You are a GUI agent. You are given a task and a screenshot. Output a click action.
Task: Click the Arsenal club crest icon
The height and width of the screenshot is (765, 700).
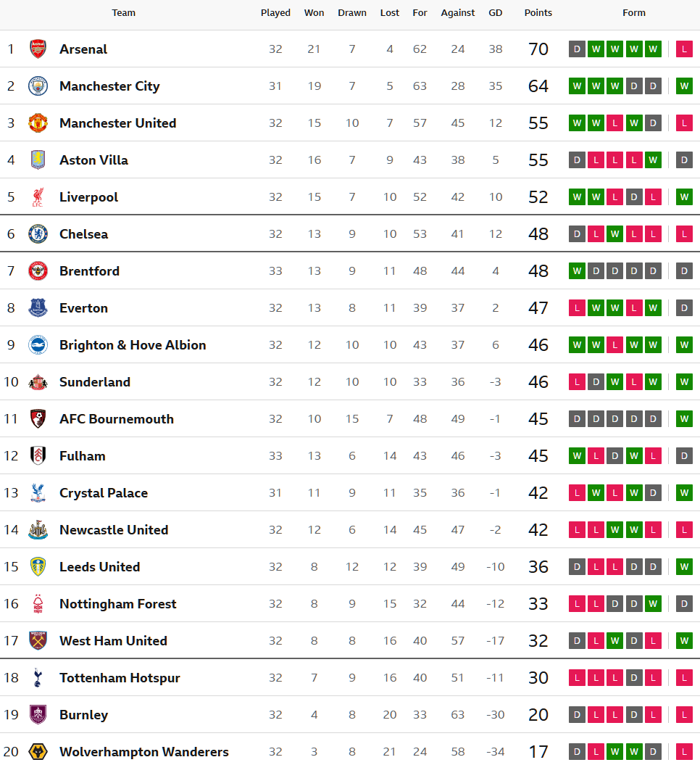click(38, 49)
